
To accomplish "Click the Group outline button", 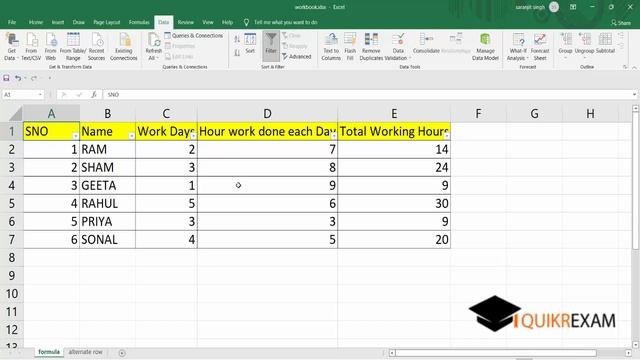I will (565, 44).
